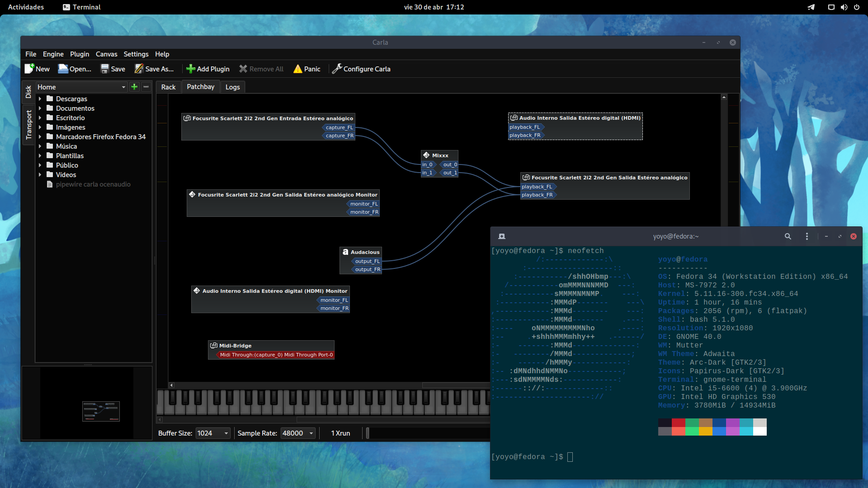868x488 pixels.
Task: Open the Home location combo box
Action: (81, 87)
